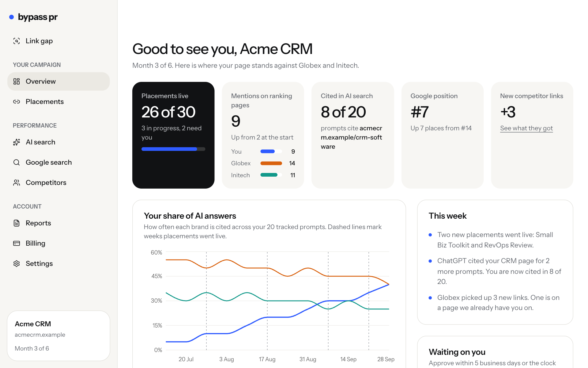
Task: Click the 'This week' heading
Action: 447,216
